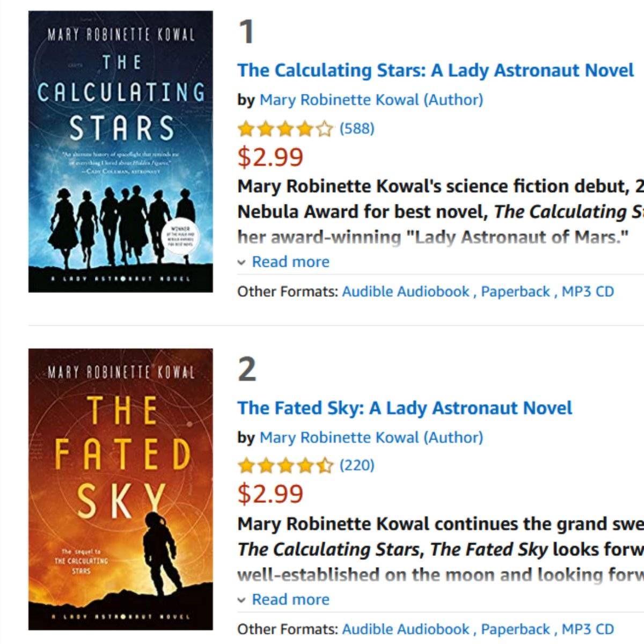Click star rating icons for The Calculating Stars
This screenshot has height=644, width=644.
click(286, 129)
